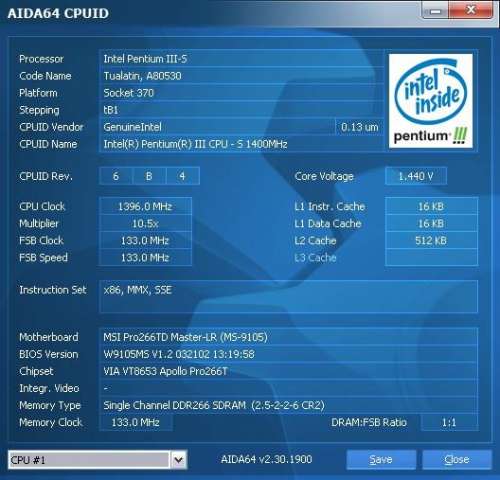Click the grayed-out L3 Cache label

pos(315,257)
